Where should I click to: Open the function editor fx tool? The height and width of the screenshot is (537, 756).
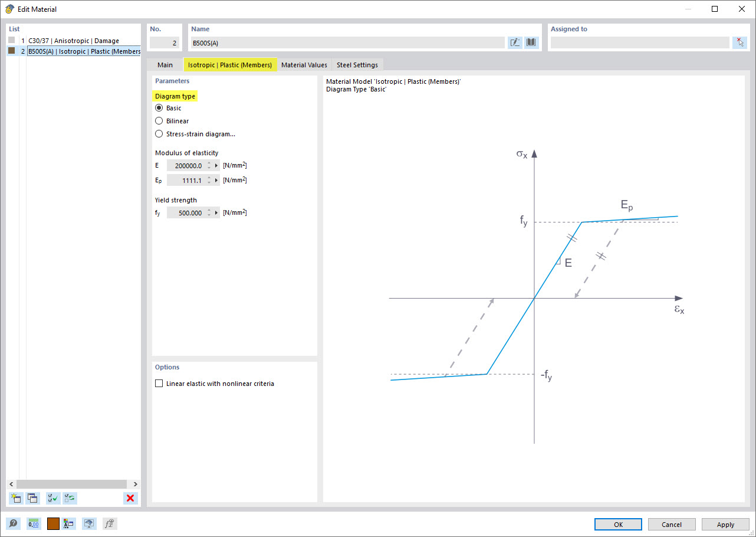point(109,523)
